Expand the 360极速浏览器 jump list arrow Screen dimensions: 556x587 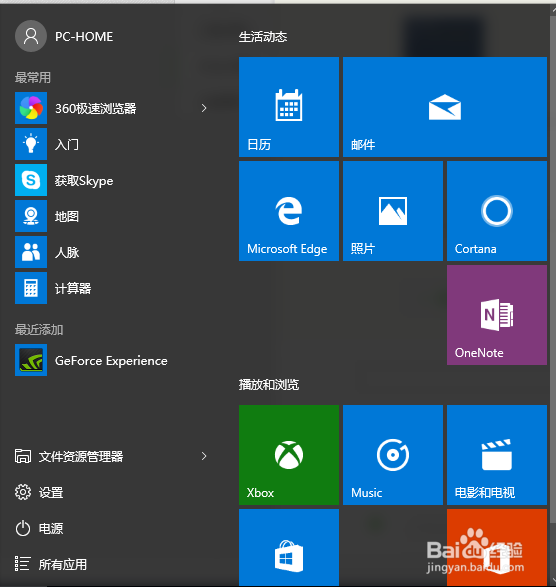pyautogui.click(x=204, y=108)
